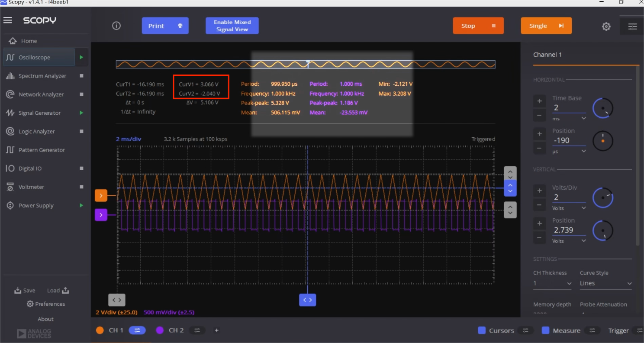
Task: Adjust the horizontal Position knob
Action: (603, 141)
